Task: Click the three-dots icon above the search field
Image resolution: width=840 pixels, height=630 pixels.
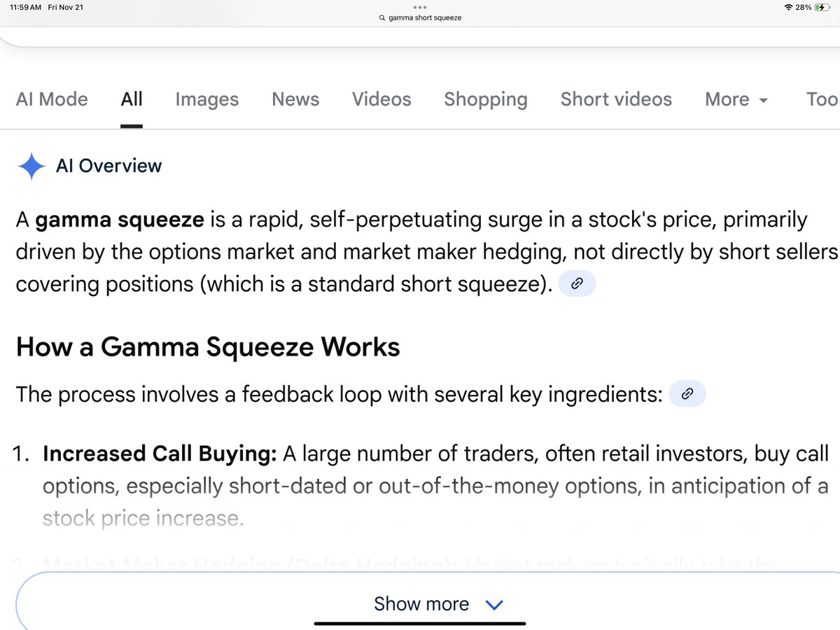Action: 419,6
